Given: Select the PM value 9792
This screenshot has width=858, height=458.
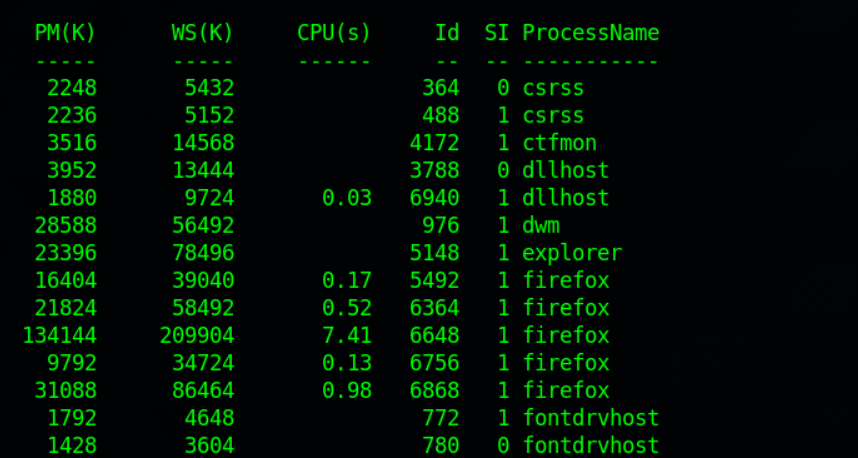Looking at the screenshot, I should (x=72, y=363).
